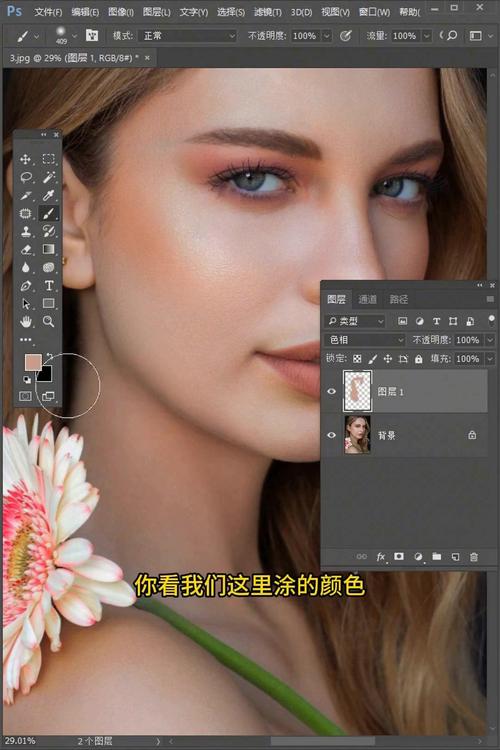Viewport: 500px width, 750px height.
Task: Click the foreground color swatch
Action: 33,363
